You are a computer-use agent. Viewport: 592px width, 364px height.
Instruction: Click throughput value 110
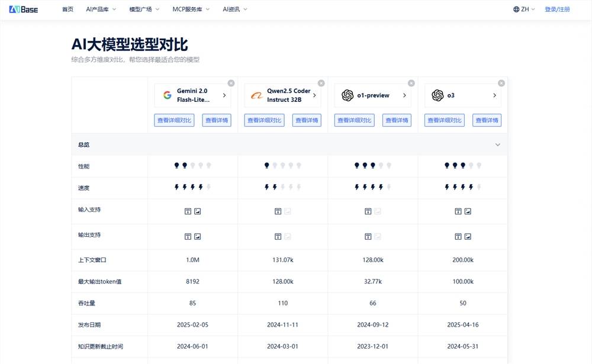(283, 303)
